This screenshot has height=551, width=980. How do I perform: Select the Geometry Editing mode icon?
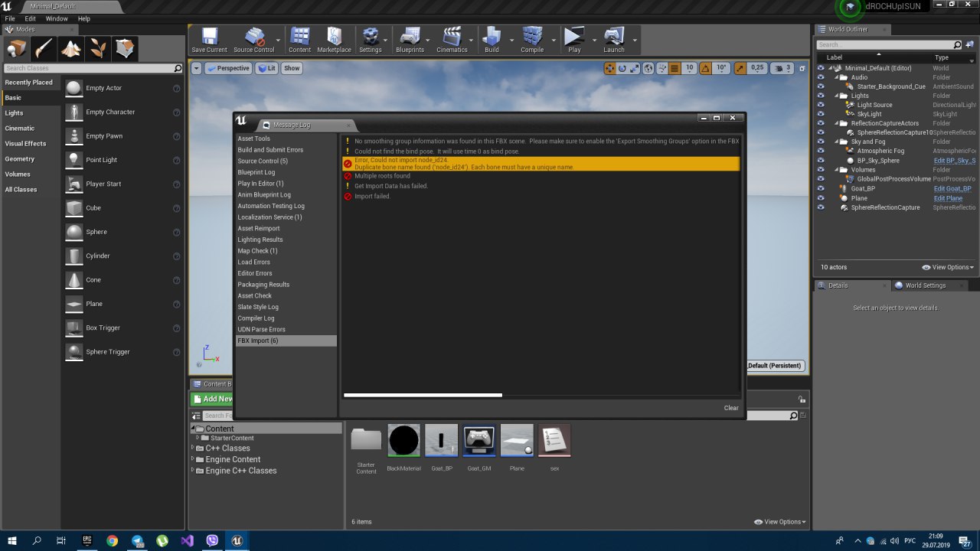pyautogui.click(x=125, y=49)
